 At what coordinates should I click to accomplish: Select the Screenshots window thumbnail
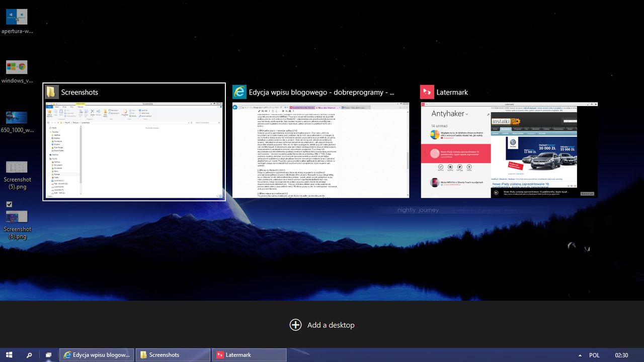[134, 151]
